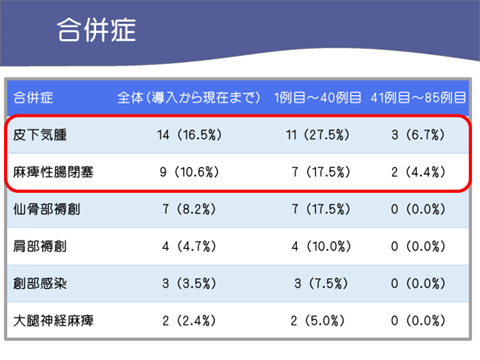
Task: Click the value 3 (3.5%)
Action: coord(189,284)
